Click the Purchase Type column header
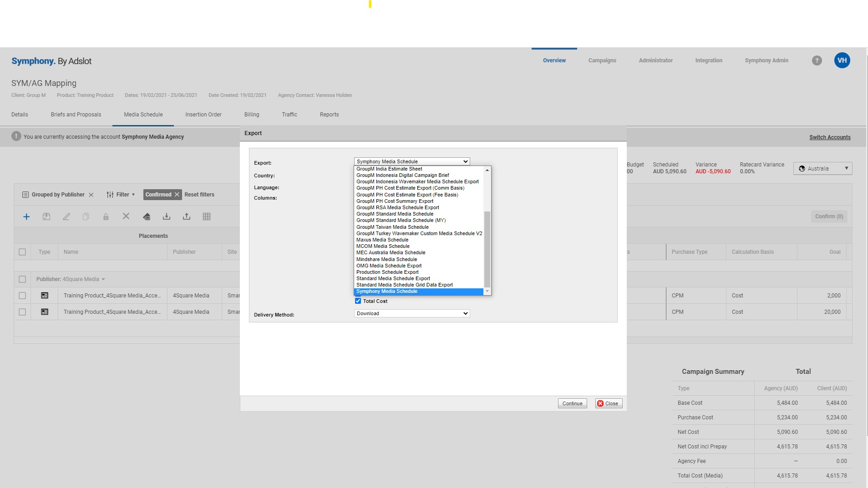 click(689, 252)
